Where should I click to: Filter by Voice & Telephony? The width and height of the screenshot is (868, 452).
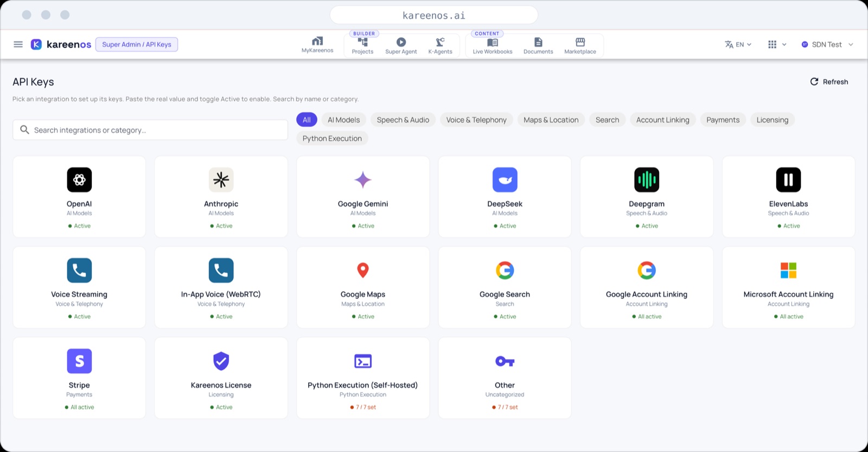(476, 120)
